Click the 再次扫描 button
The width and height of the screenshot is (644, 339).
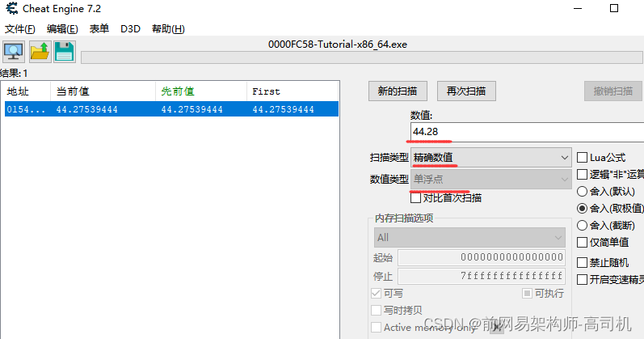point(466,91)
